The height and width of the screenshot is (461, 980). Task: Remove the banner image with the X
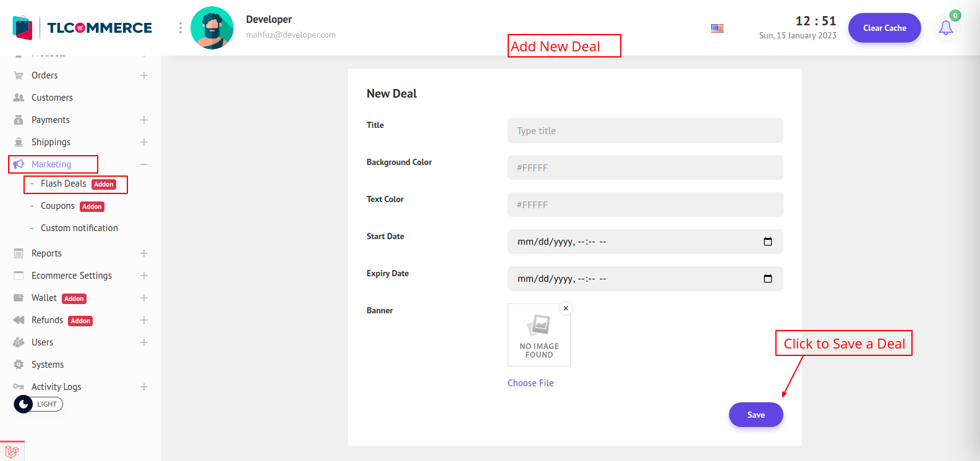566,308
